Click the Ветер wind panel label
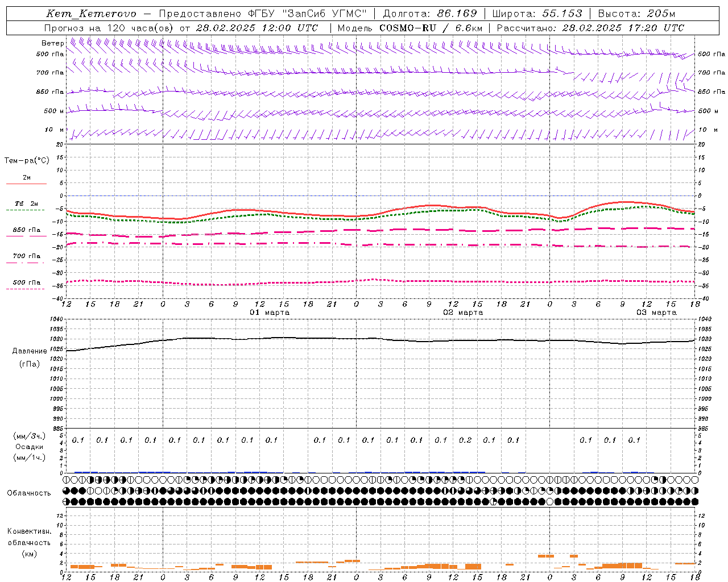The width and height of the screenshot is (728, 582). tap(52, 43)
